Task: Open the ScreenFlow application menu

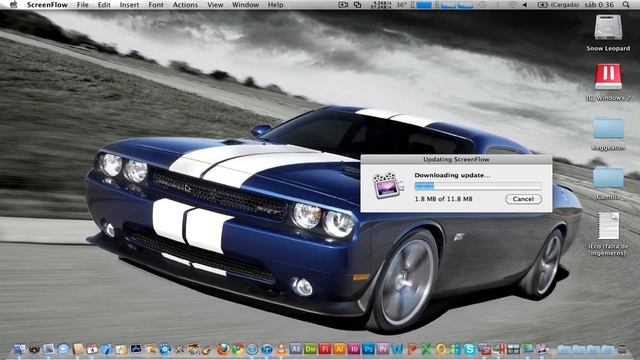Action: 47,5
